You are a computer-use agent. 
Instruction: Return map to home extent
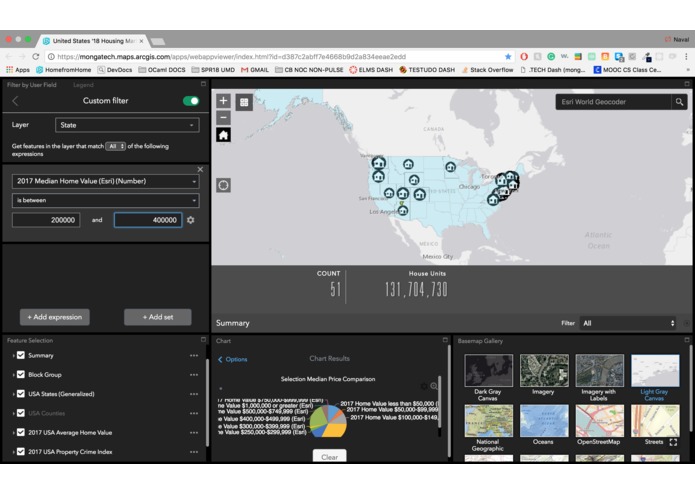click(223, 135)
